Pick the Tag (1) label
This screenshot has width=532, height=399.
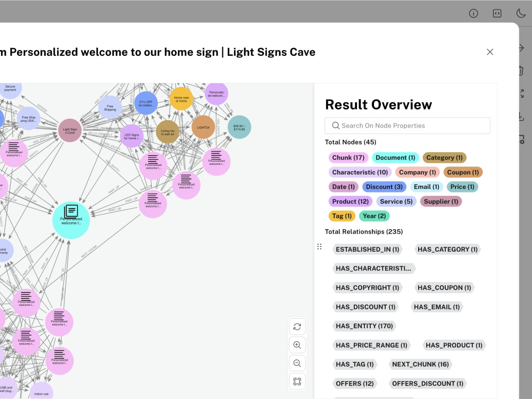click(342, 216)
